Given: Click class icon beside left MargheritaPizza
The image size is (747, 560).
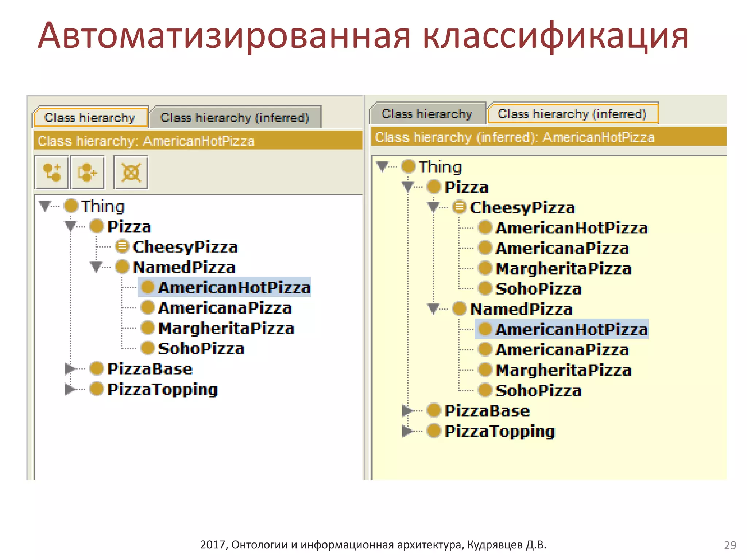Looking at the screenshot, I should point(148,328).
